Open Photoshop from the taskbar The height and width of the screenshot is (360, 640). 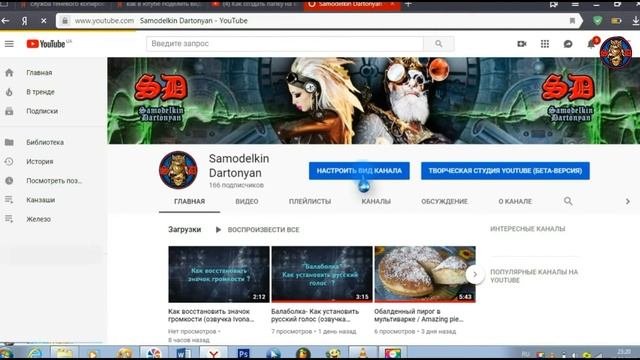coord(243,353)
